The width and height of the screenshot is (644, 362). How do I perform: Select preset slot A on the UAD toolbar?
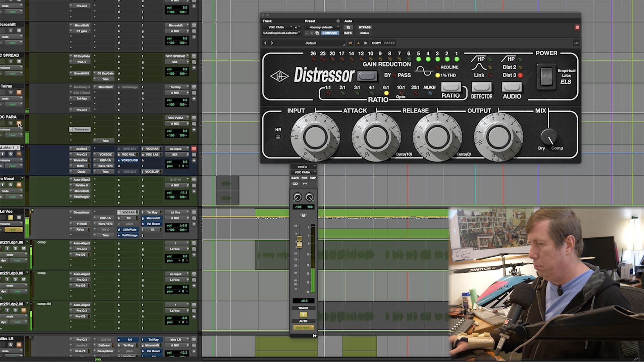point(358,43)
